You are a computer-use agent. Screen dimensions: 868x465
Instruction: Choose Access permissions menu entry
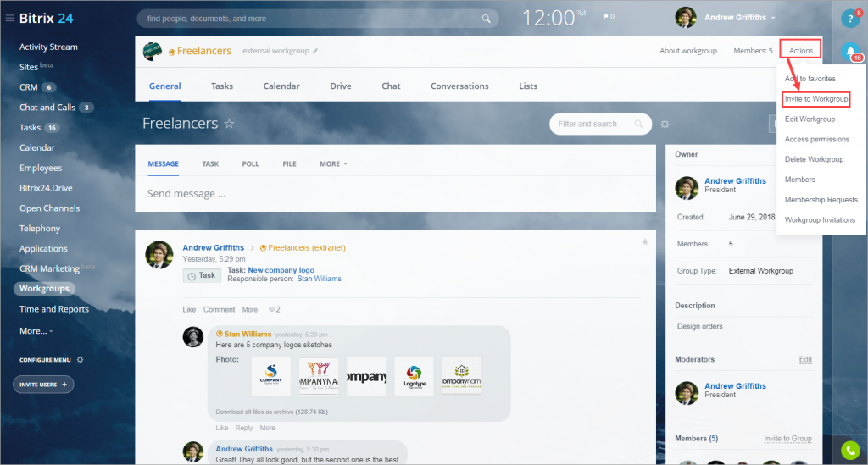click(816, 140)
